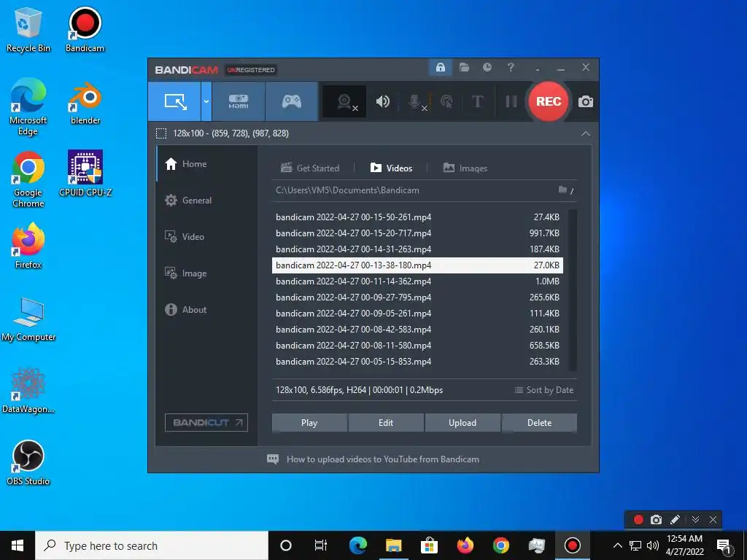Select highlighted bandicam 2022-04-27 00-13-38-180.mp4
747x560 pixels.
pyautogui.click(x=417, y=265)
